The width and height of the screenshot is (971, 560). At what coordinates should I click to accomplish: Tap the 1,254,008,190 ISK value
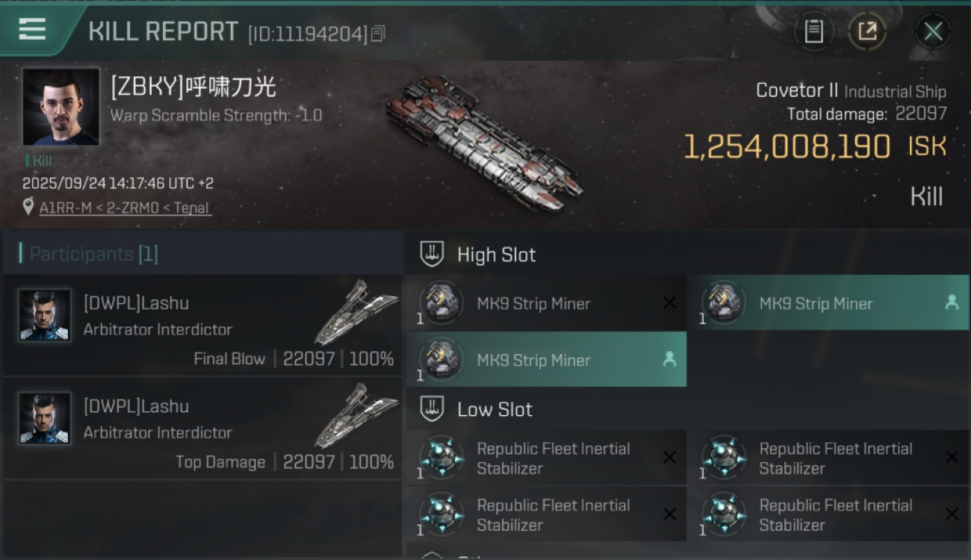pos(787,147)
